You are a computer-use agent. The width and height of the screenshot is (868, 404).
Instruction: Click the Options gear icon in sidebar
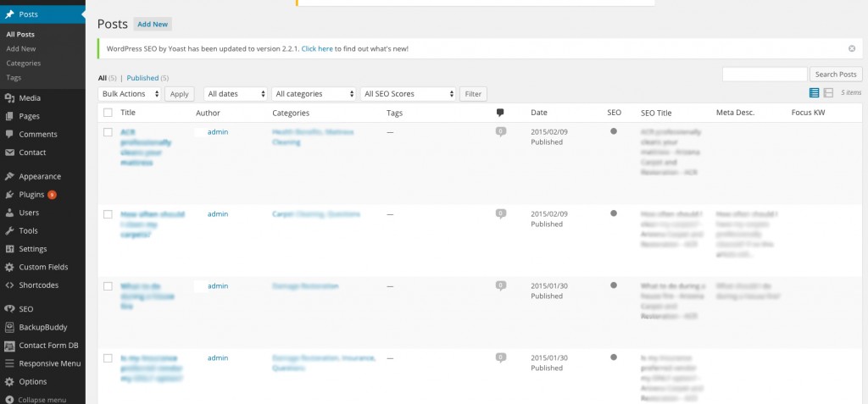pos(9,382)
